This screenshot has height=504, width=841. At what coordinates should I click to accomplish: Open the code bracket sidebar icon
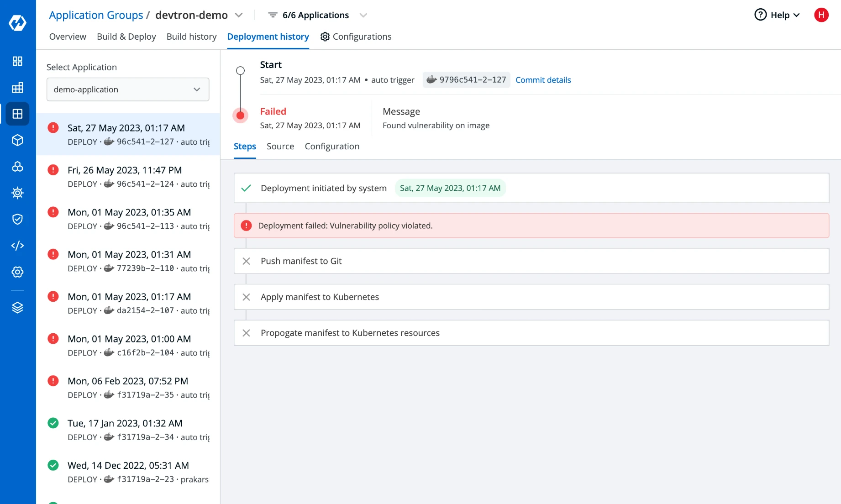(x=17, y=246)
